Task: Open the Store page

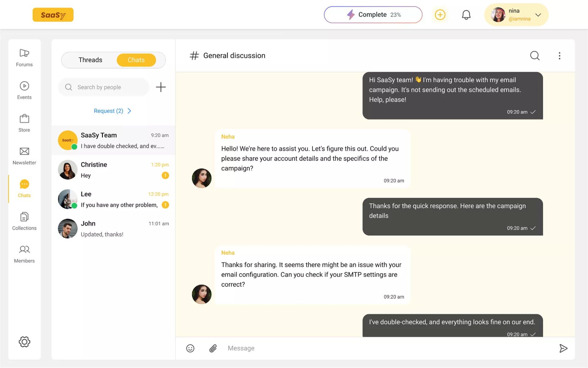Action: coord(24,123)
